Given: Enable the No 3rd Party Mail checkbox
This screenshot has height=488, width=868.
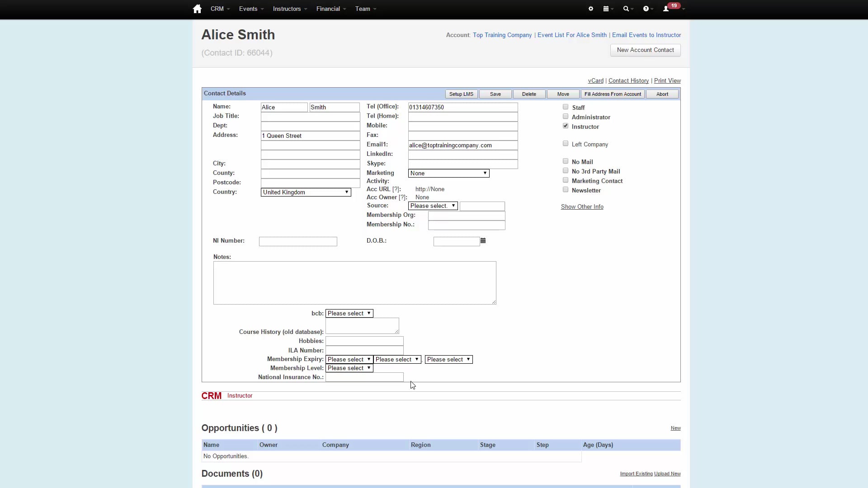Looking at the screenshot, I should click(566, 171).
